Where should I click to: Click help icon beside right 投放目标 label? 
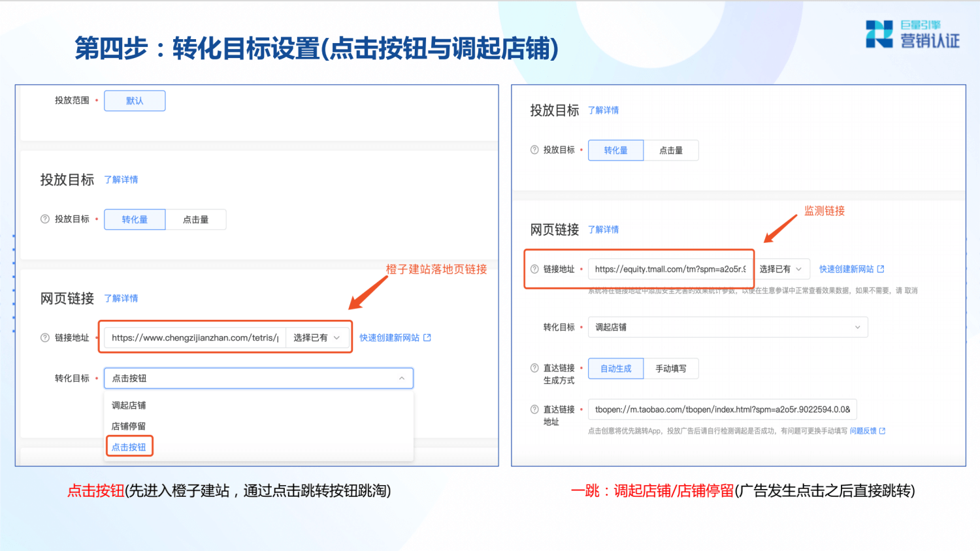(x=534, y=150)
